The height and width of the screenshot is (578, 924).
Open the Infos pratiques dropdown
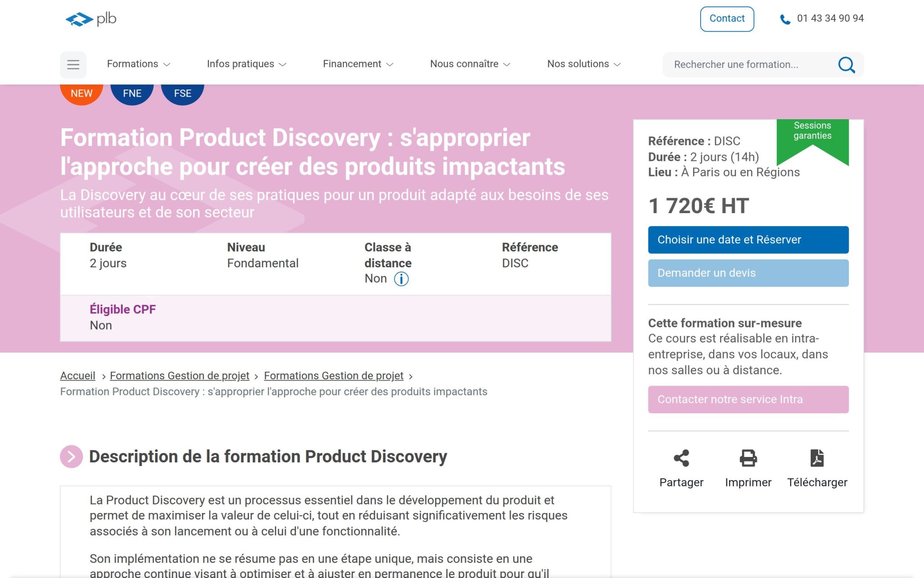(x=246, y=64)
